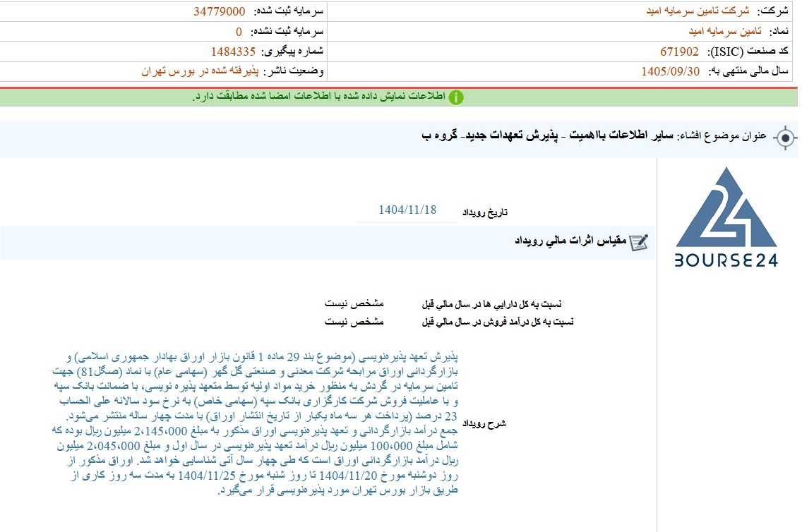The width and height of the screenshot is (802, 532).
Task: Click the unregistered capital value 0
Action: [239, 32]
